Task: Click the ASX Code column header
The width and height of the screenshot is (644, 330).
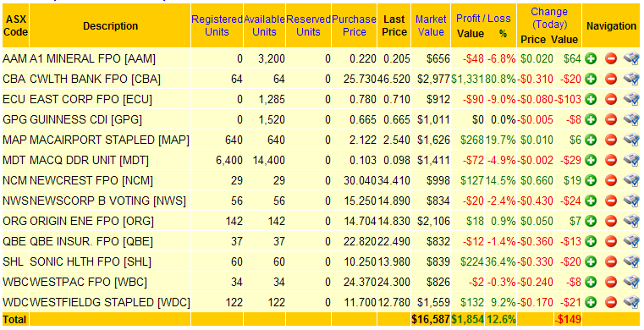Action: 15,25
